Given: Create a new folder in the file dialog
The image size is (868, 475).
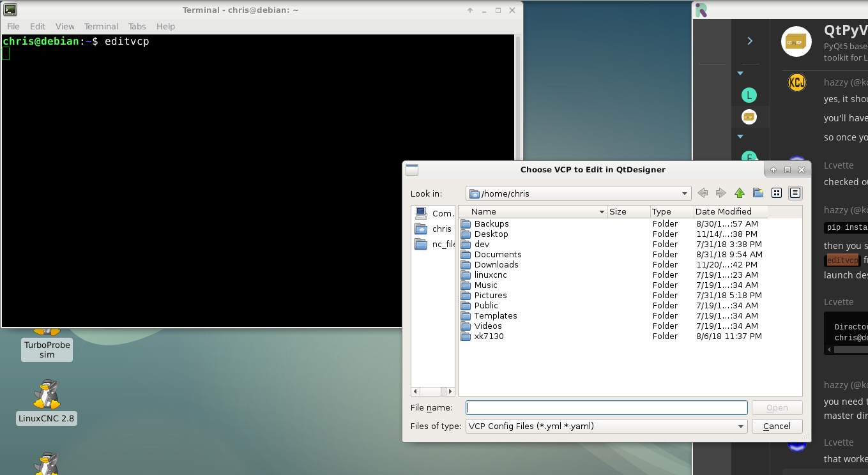Looking at the screenshot, I should click(758, 193).
